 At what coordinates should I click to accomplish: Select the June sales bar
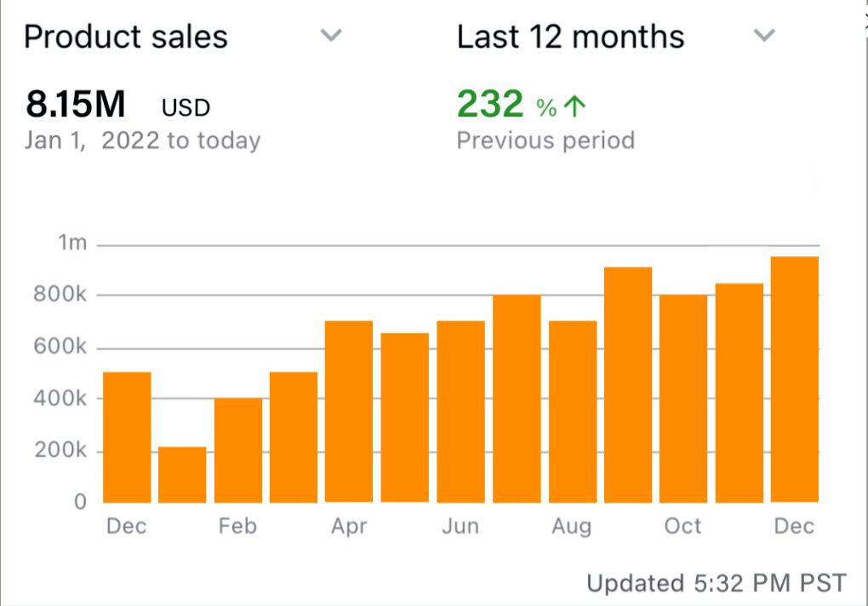coord(460,411)
